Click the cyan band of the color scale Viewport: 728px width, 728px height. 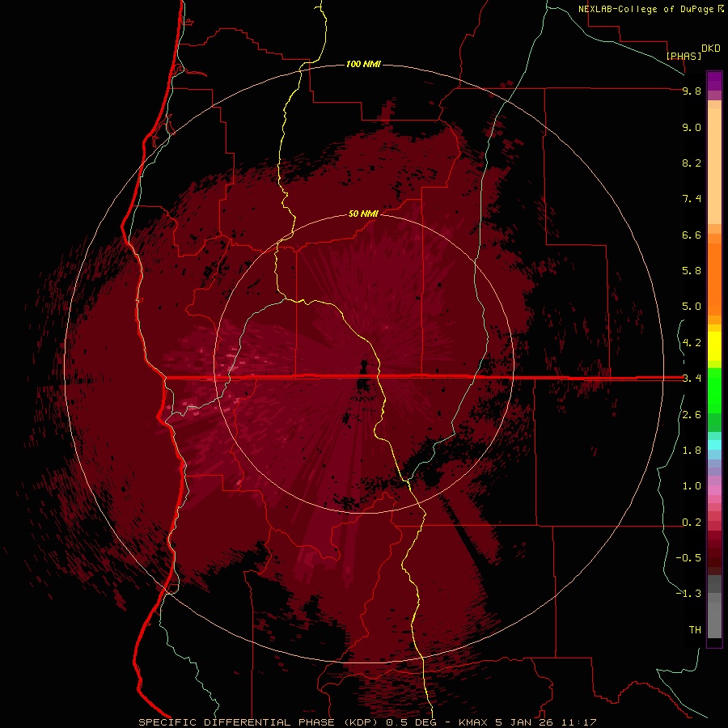point(714,445)
